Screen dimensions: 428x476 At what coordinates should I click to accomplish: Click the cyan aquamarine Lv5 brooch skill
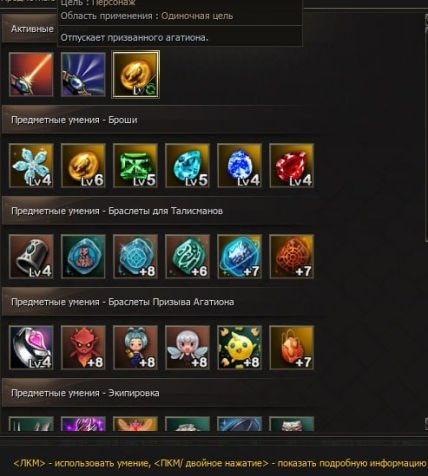coord(187,165)
